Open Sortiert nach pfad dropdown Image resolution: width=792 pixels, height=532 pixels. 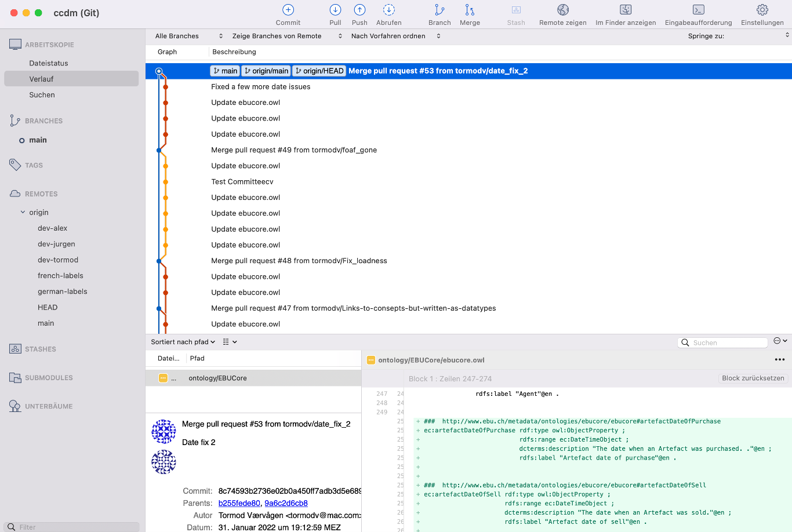click(183, 342)
